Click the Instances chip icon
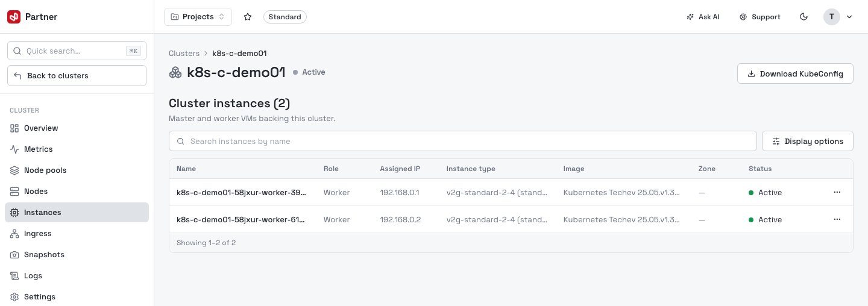Screen dimensions: 868x306 point(14,213)
